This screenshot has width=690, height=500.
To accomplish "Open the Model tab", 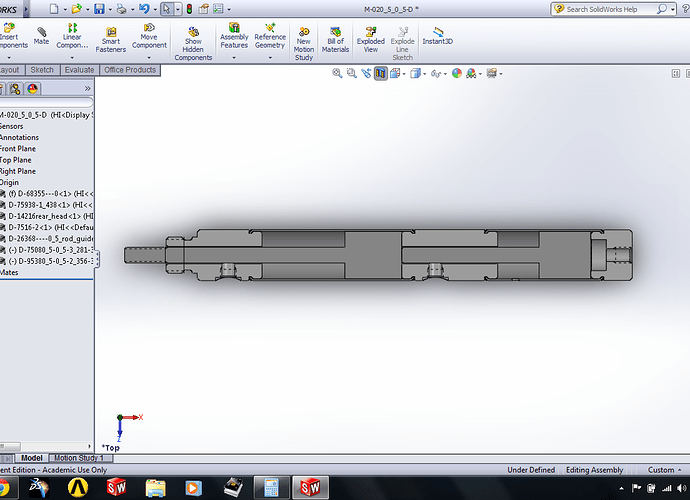I will [32, 458].
